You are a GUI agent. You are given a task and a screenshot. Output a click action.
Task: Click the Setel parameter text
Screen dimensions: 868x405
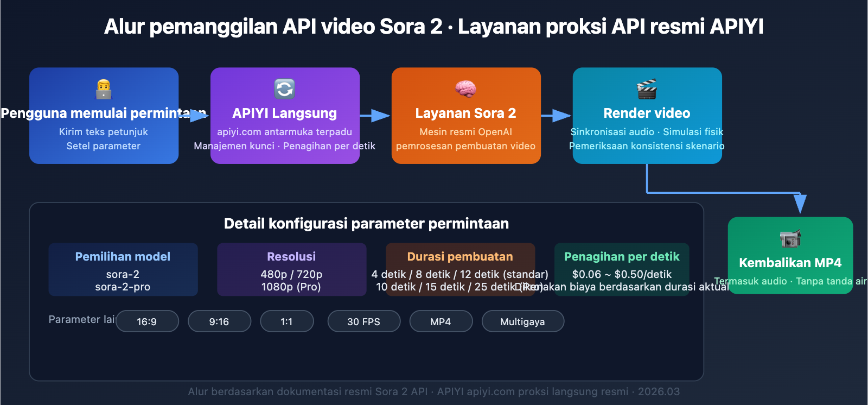[x=104, y=146]
